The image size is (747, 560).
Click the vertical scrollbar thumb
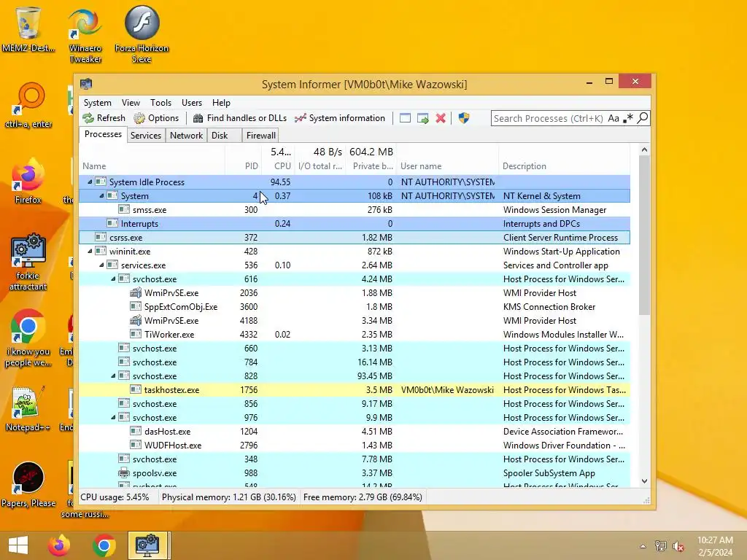tap(644, 236)
